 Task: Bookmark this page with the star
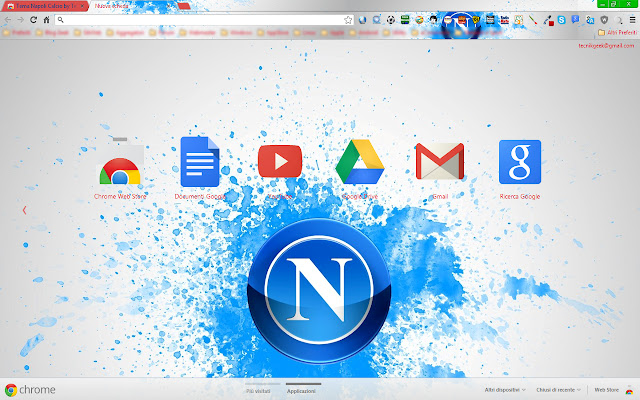pyautogui.click(x=348, y=20)
